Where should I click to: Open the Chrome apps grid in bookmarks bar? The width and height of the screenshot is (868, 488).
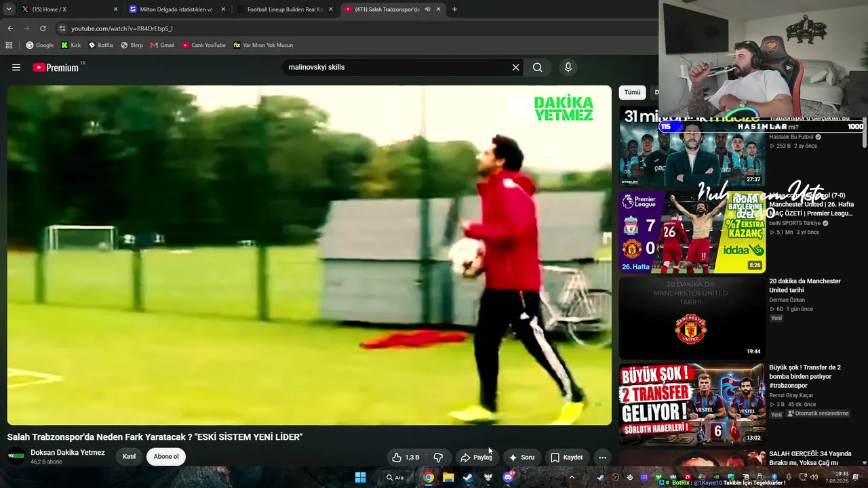[9, 45]
